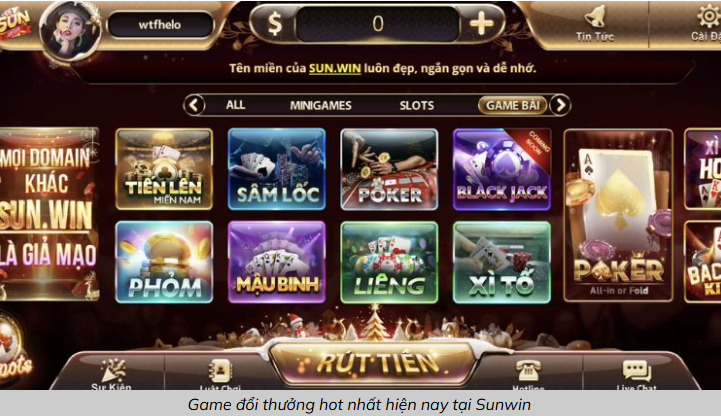
Task: Open the Tin Tức bell icon
Action: click(x=595, y=17)
